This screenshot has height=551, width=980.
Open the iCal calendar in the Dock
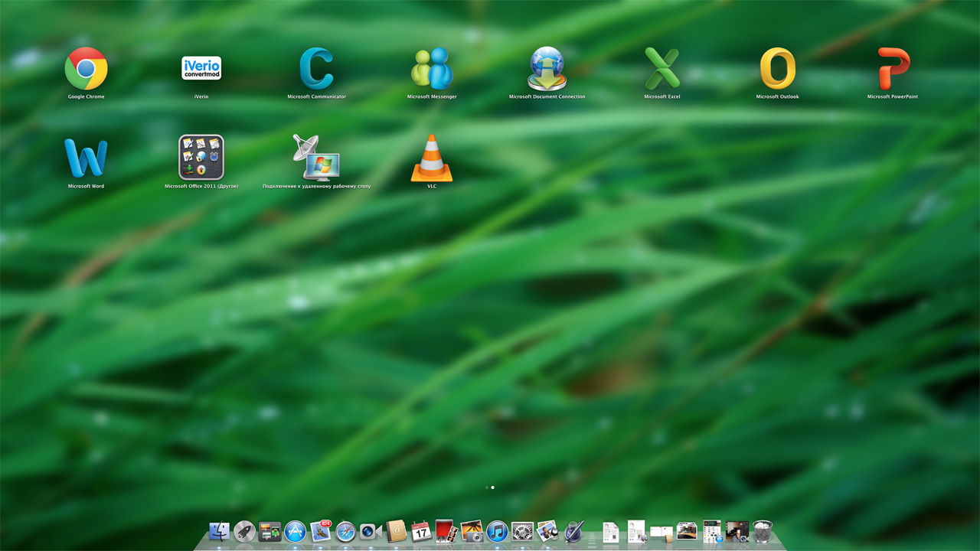pyautogui.click(x=421, y=531)
